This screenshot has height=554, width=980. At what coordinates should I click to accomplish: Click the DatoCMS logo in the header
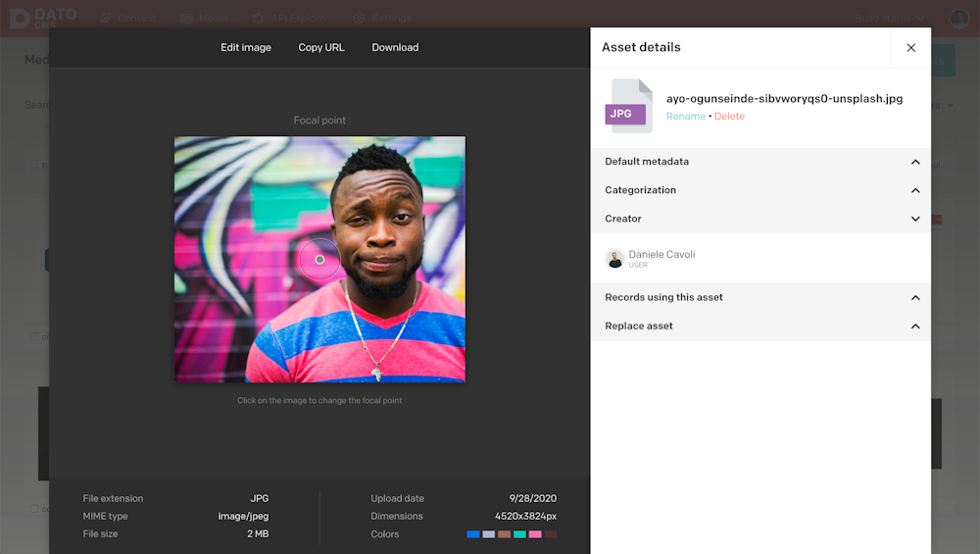[x=44, y=18]
